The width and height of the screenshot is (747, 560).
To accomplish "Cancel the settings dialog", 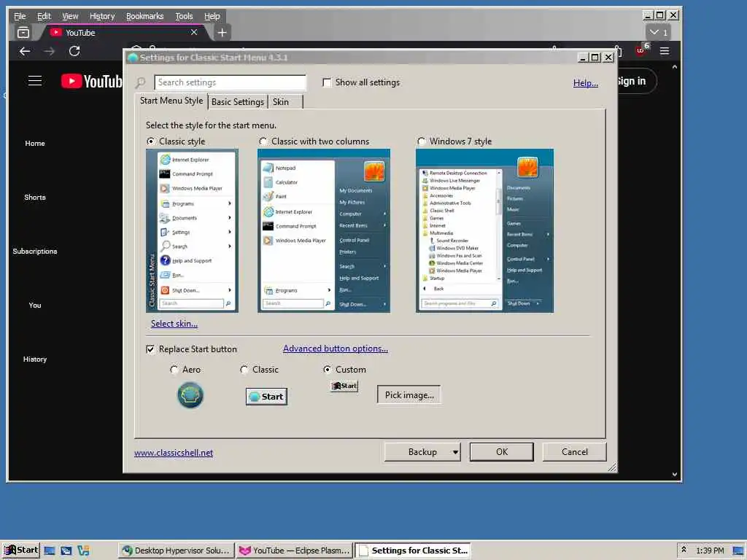I will coord(575,452).
